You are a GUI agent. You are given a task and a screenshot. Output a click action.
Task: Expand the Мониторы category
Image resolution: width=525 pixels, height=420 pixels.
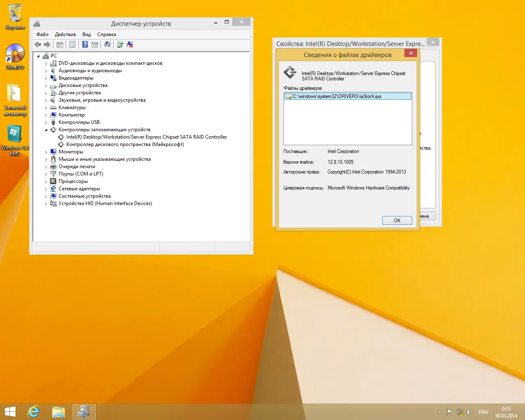[46, 152]
